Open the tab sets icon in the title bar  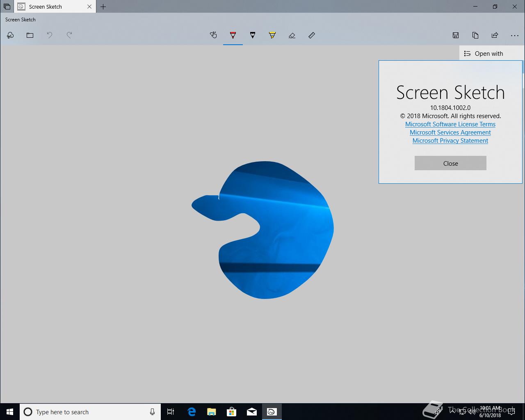tap(7, 7)
